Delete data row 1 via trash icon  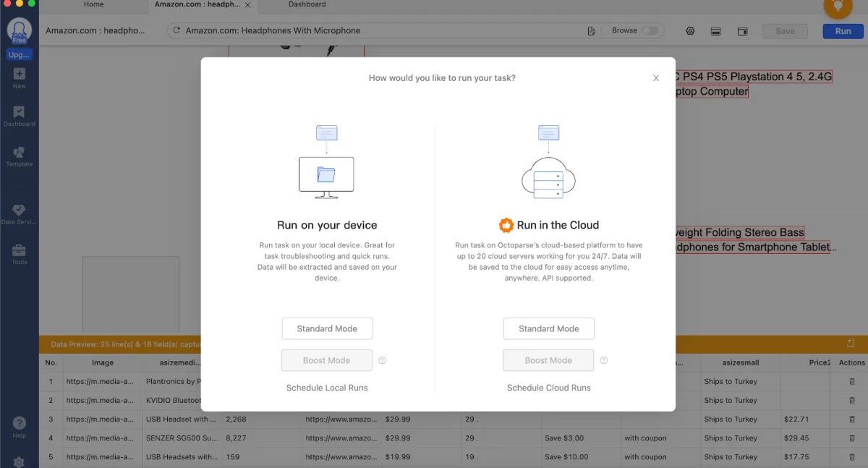[852, 381]
